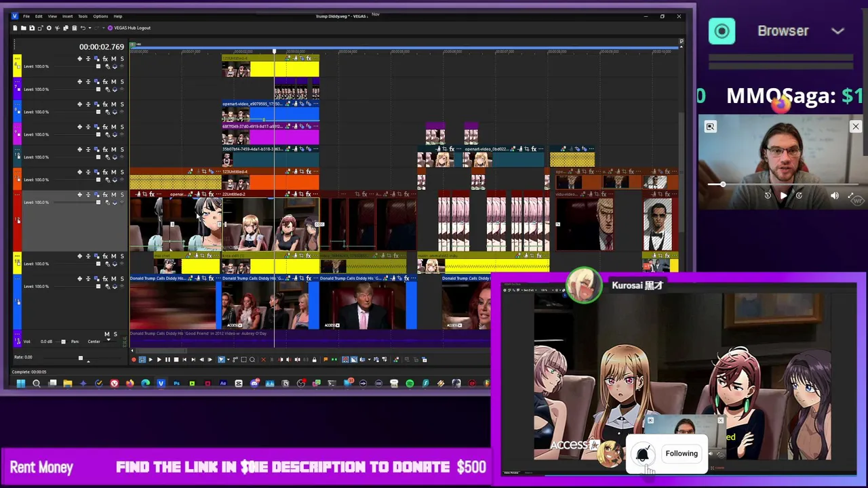Open event menu dots on the magenta clip
Image resolution: width=868 pixels, height=488 pixels.
[316, 126]
